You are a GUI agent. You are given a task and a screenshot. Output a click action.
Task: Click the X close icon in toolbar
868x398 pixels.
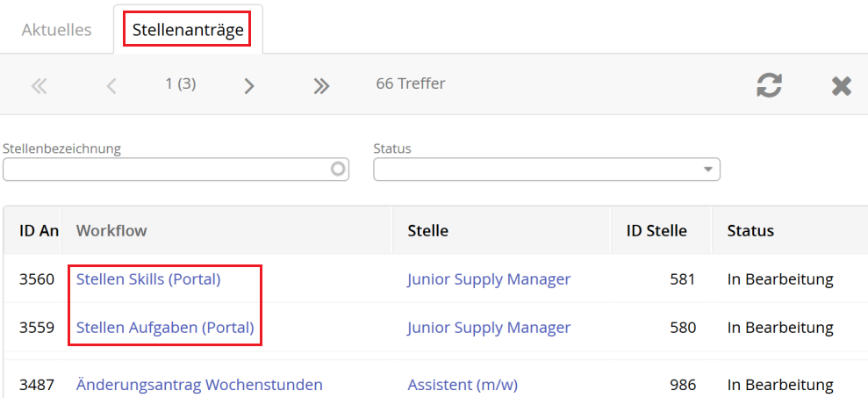click(842, 85)
